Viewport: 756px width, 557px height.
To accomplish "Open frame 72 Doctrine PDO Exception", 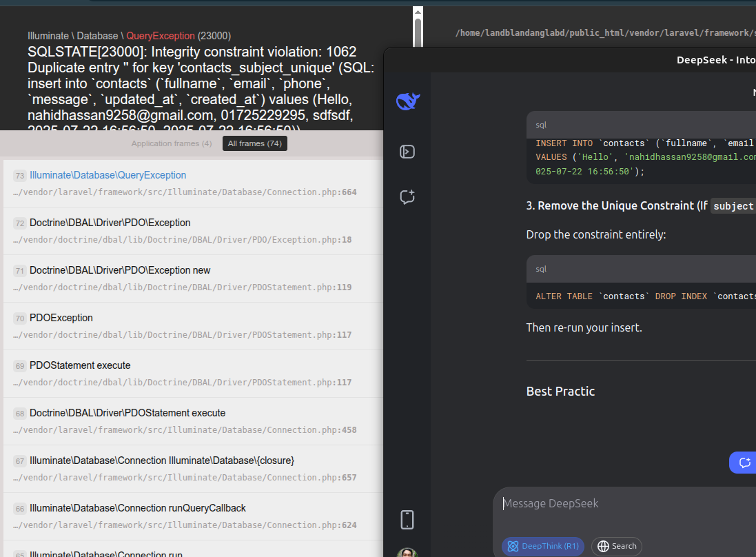I will (110, 223).
